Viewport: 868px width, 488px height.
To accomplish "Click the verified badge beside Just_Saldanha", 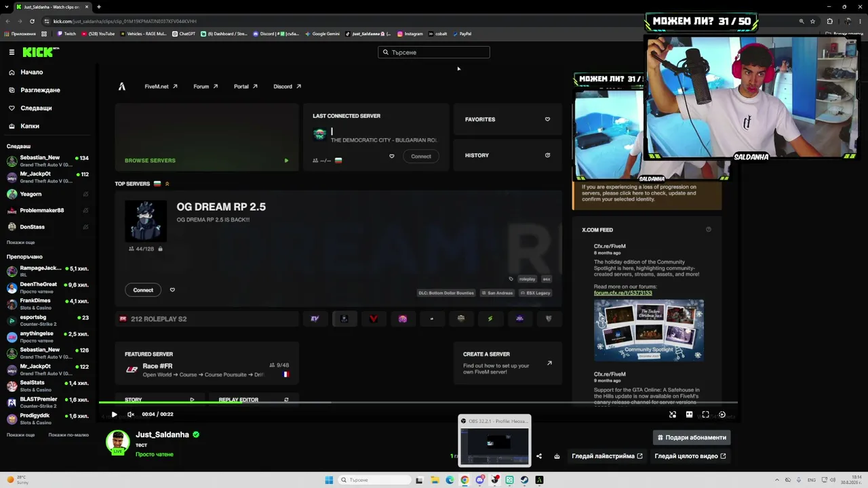I will tap(196, 434).
